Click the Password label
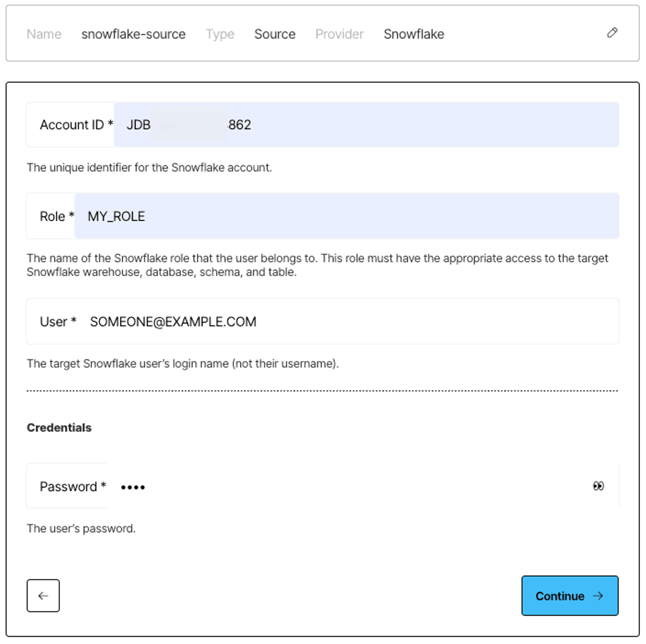This screenshot has width=646, height=644. (x=73, y=487)
